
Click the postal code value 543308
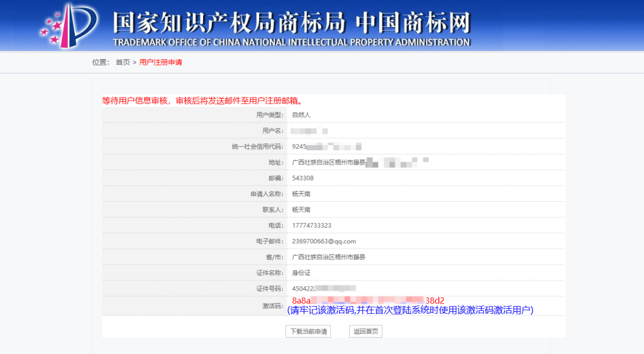point(303,178)
